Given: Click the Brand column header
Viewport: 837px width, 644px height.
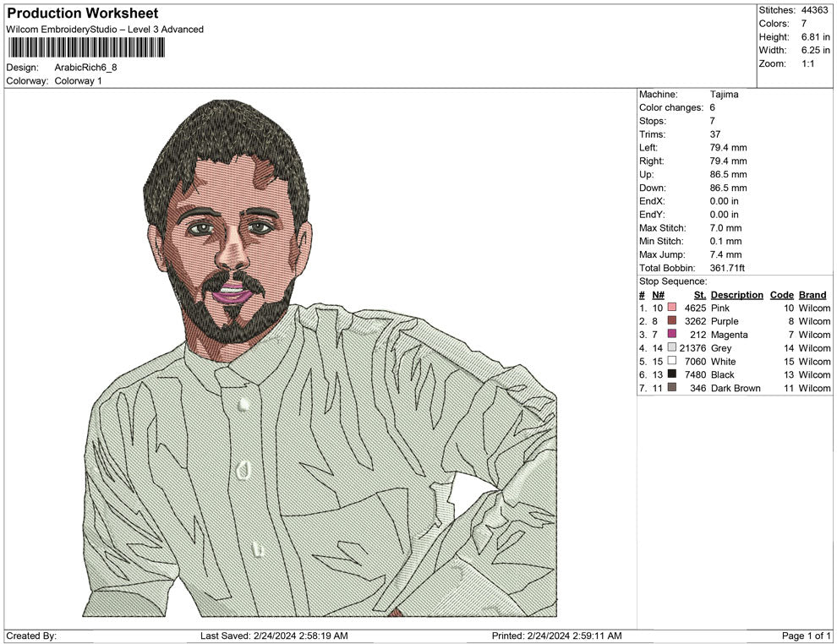Looking at the screenshot, I should tap(812, 295).
